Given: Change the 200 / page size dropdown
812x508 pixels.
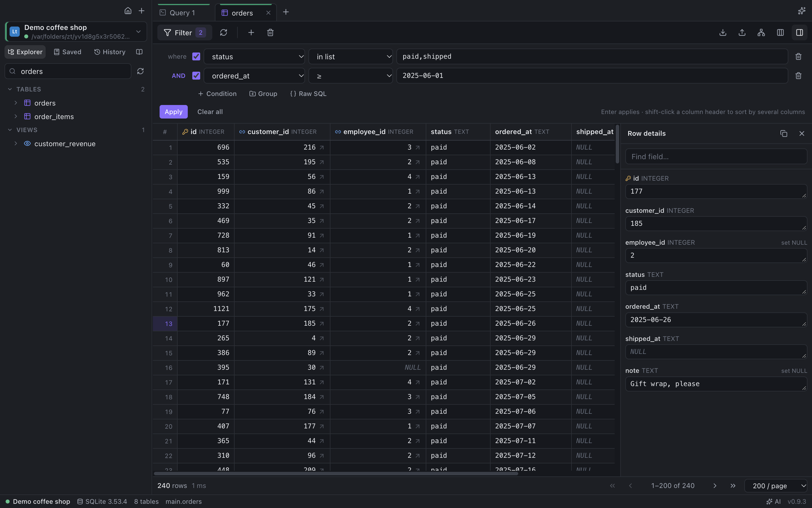Looking at the screenshot, I should (x=775, y=485).
